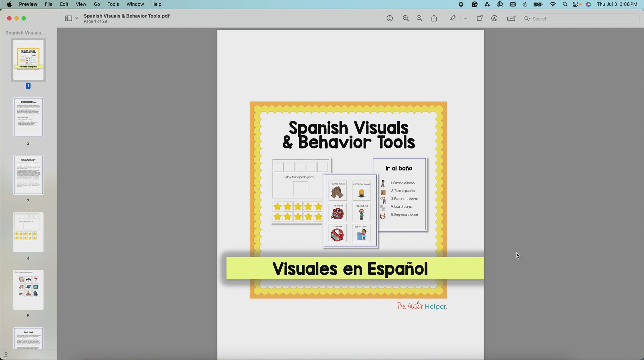This screenshot has width=644, height=360.
Task: Open the Share button in toolbar
Action: 434,19
